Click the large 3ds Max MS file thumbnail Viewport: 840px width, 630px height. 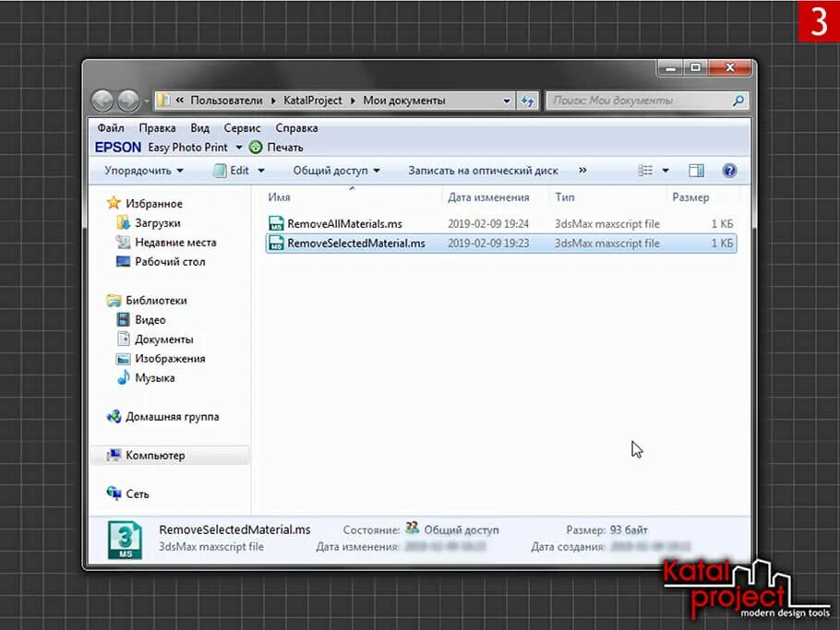125,541
